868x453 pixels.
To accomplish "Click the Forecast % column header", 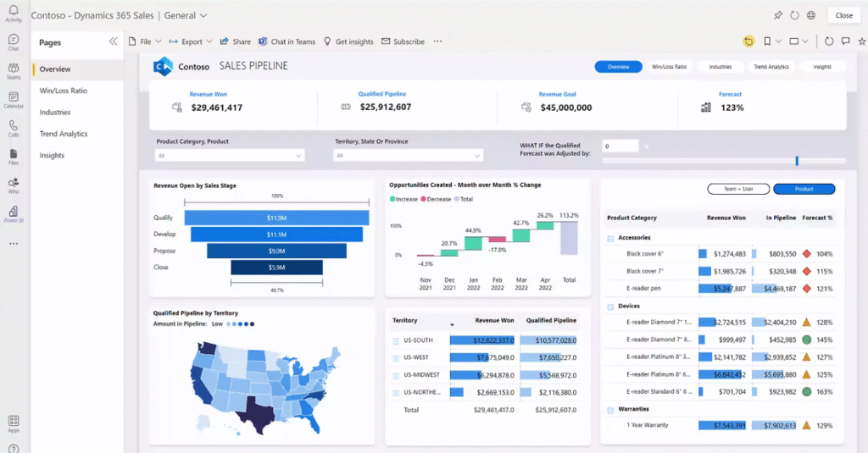I will (x=817, y=218).
